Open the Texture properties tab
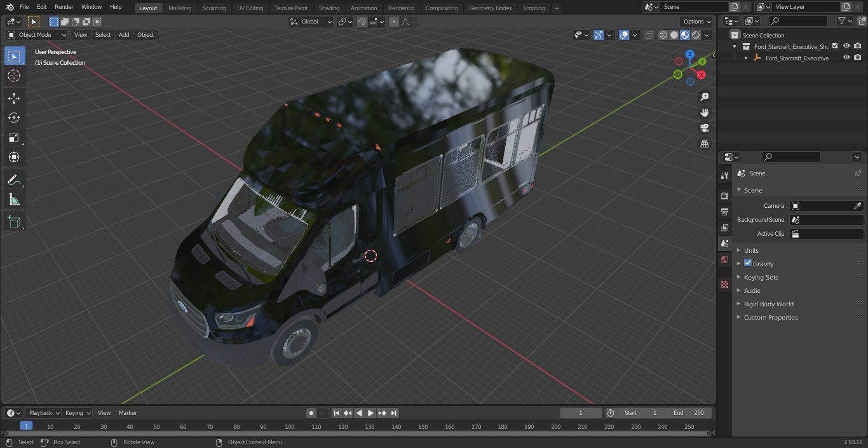Screen dimensions: 868x448 [x=724, y=284]
